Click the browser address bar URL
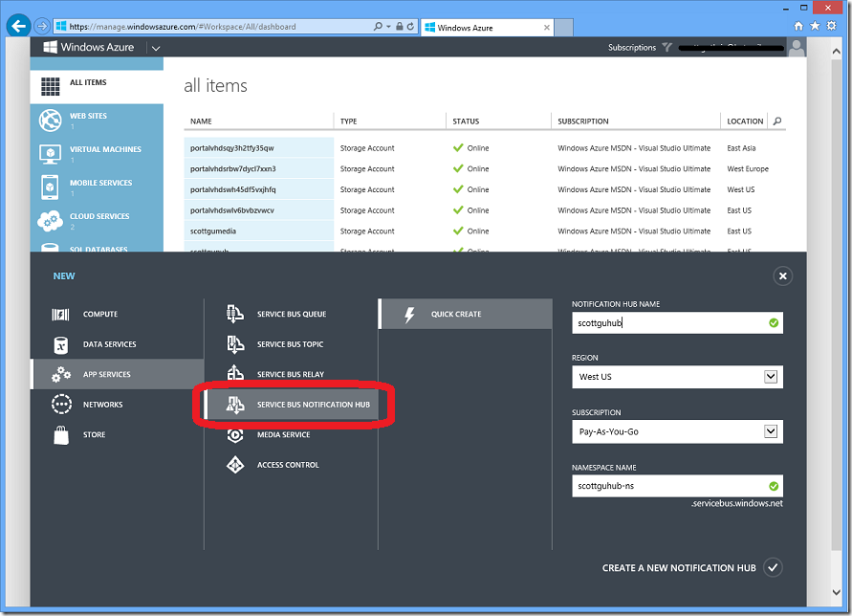 click(183, 26)
